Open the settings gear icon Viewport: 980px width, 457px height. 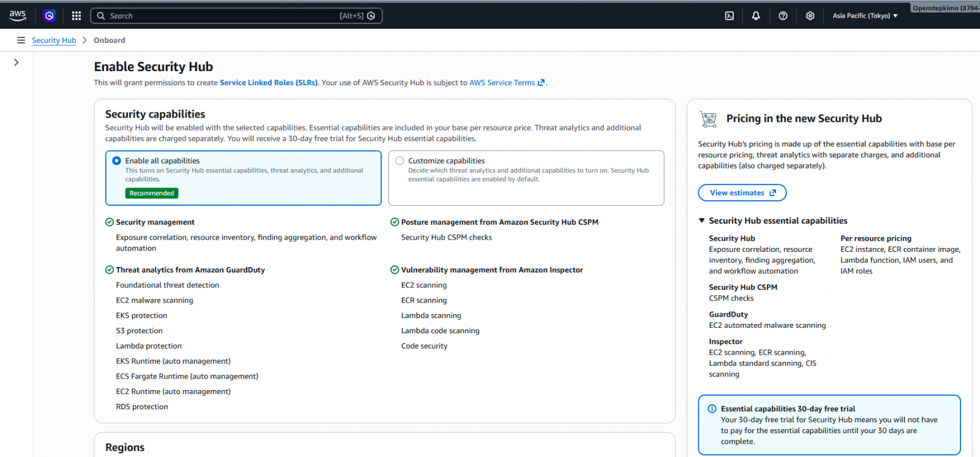pyautogui.click(x=810, y=16)
